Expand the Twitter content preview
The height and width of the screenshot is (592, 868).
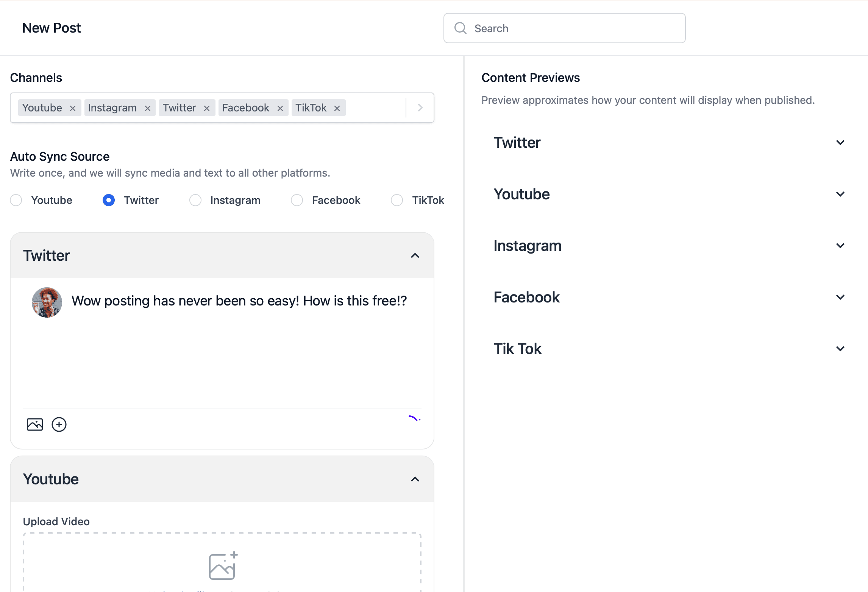pyautogui.click(x=840, y=143)
